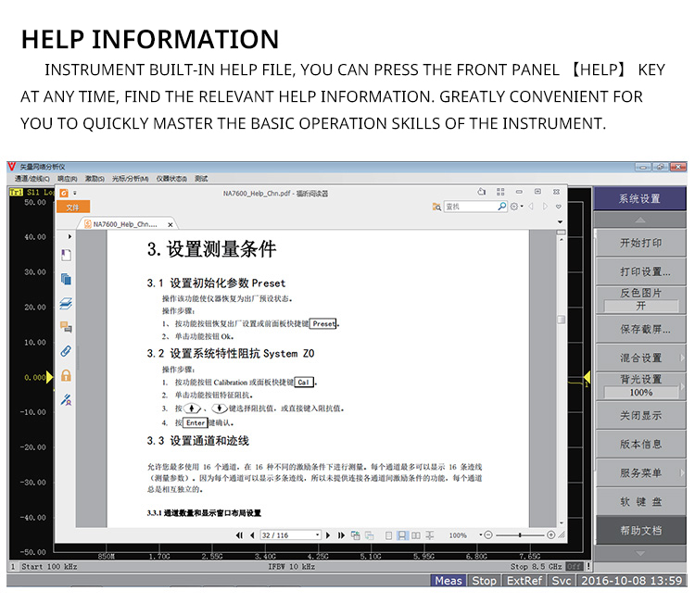Open the security lock panel
This screenshot has width=695, height=616.
[66, 375]
